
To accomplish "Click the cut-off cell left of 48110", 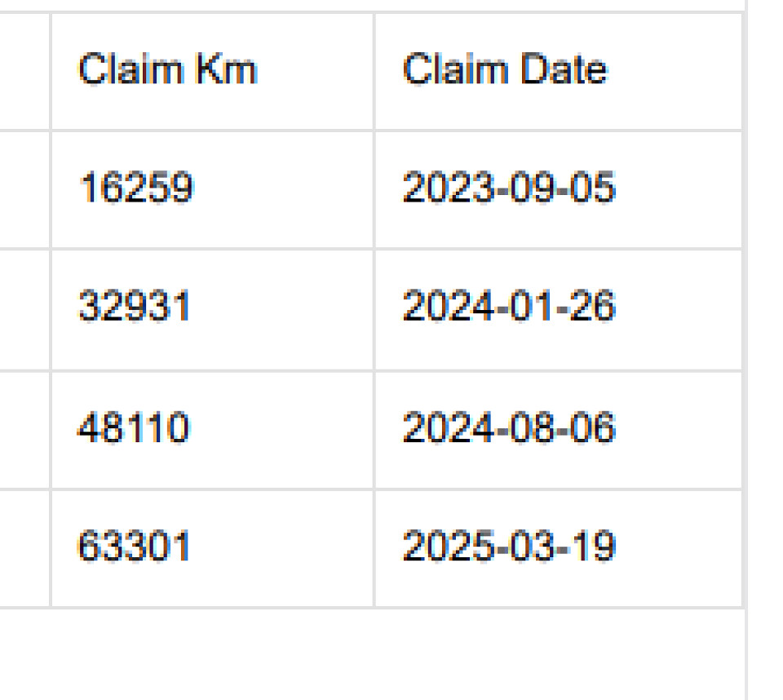I will [24, 429].
